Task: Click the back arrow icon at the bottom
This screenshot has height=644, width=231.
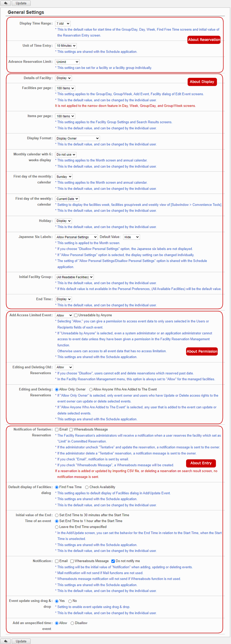Action: [x=6, y=641]
